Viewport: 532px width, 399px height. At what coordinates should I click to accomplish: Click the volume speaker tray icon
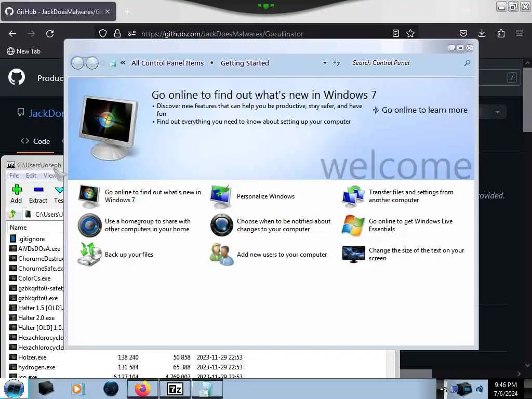[x=480, y=389]
